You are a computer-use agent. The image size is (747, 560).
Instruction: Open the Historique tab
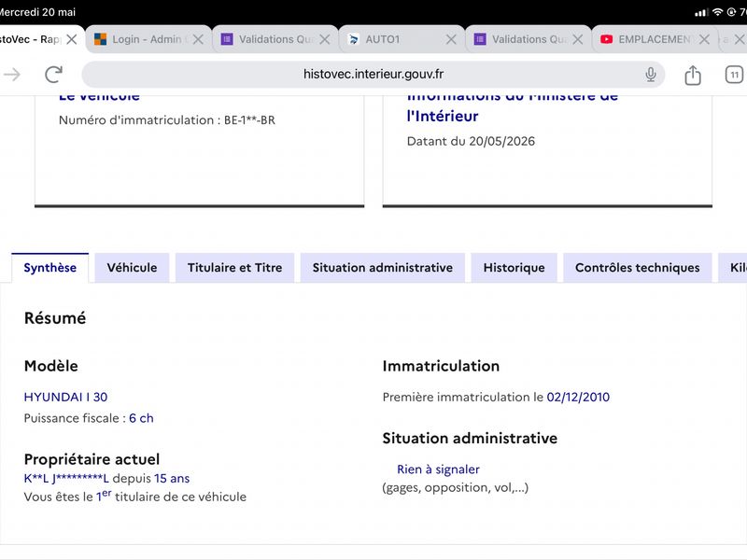point(514,268)
